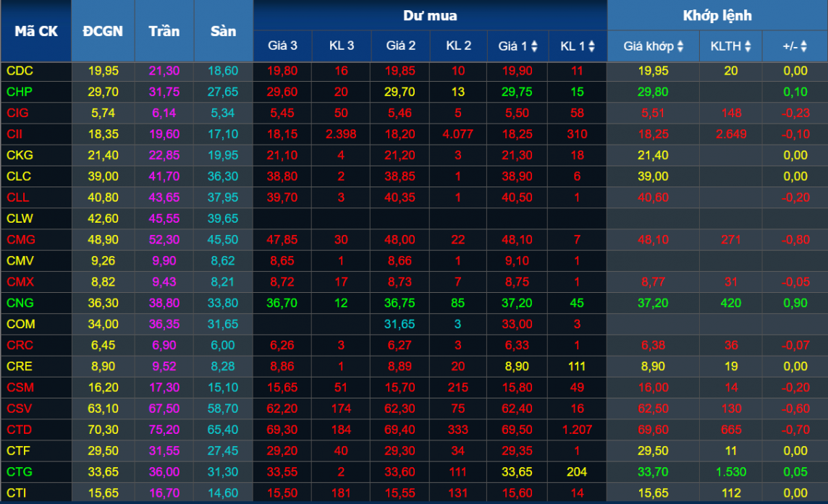This screenshot has height=504, width=828.
Task: Click CIG matched price 5,51
Action: click(654, 113)
